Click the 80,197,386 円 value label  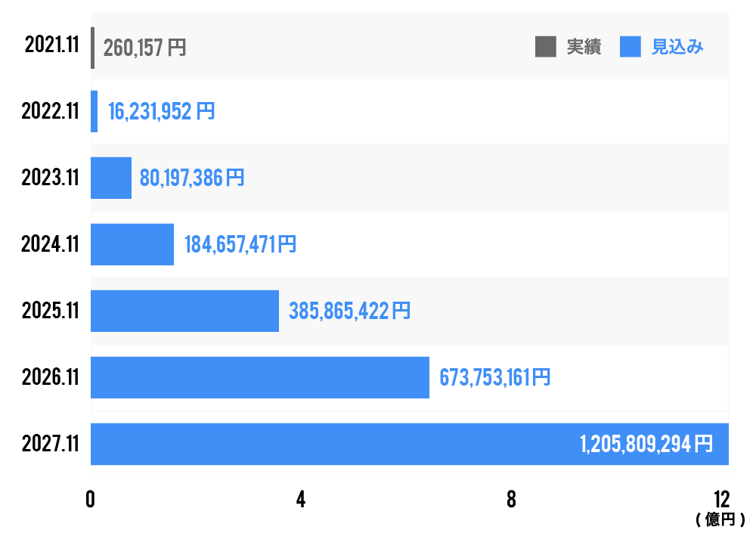[192, 178]
